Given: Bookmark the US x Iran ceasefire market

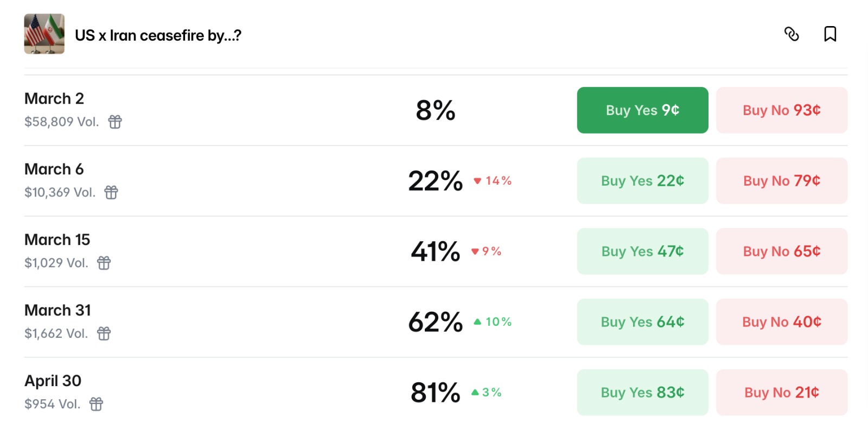Looking at the screenshot, I should (x=830, y=34).
